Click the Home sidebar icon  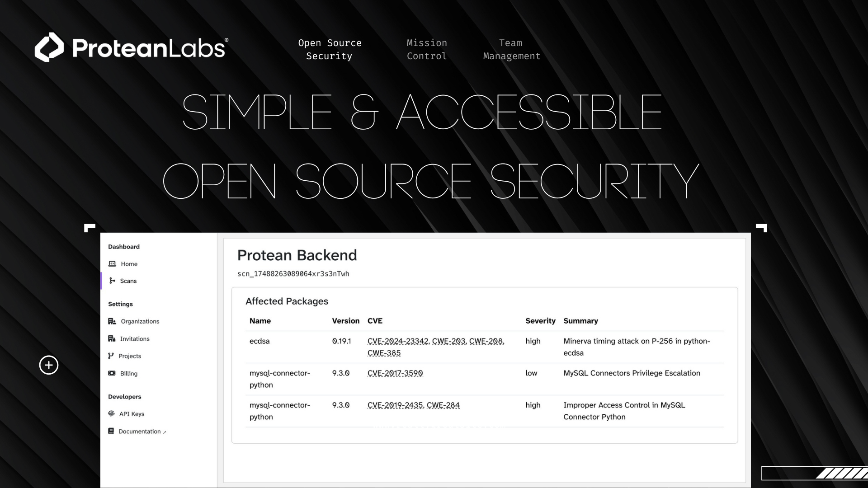click(x=112, y=264)
